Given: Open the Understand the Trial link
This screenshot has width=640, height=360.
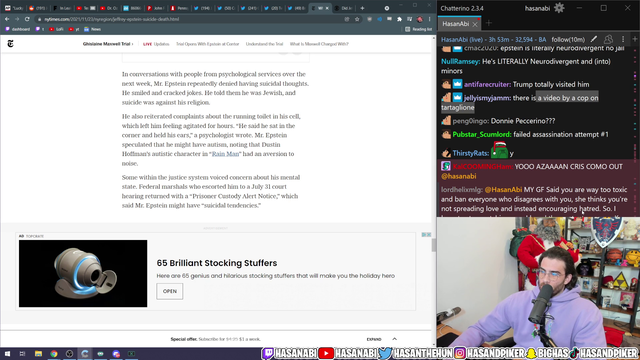Looking at the screenshot, I should click(x=264, y=44).
